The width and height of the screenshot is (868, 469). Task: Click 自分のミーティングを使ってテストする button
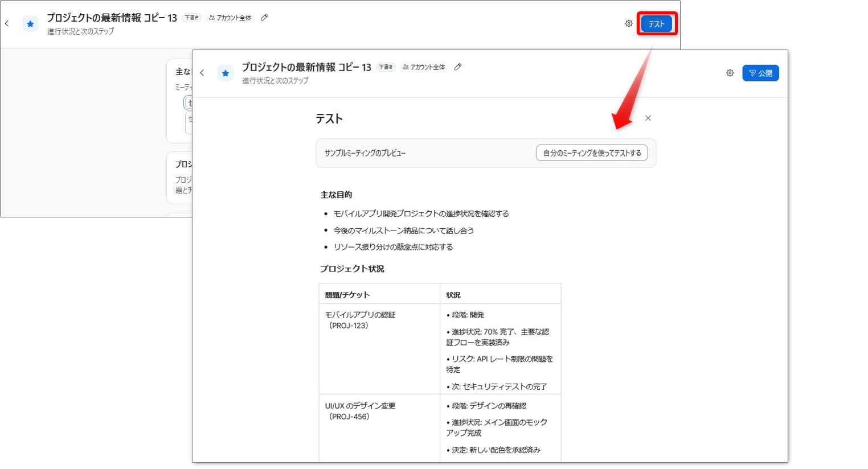click(592, 153)
